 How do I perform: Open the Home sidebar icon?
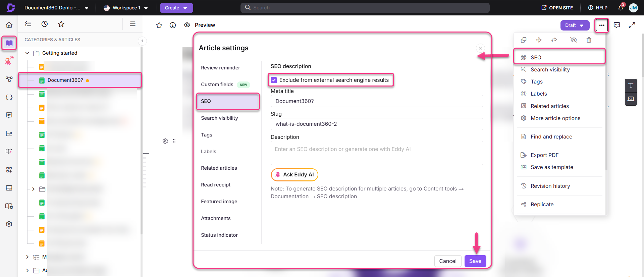coord(9,25)
